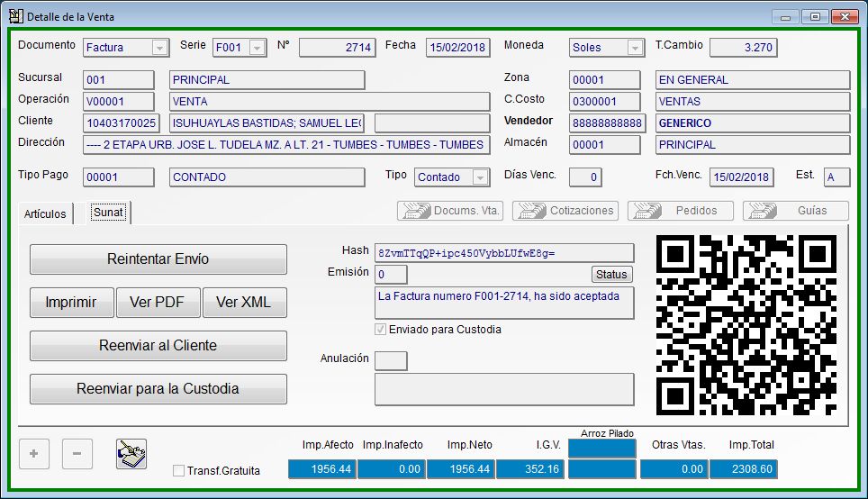This screenshot has height=499, width=868.
Task: Click the Sucursal code 001 field
Action: 119,80
